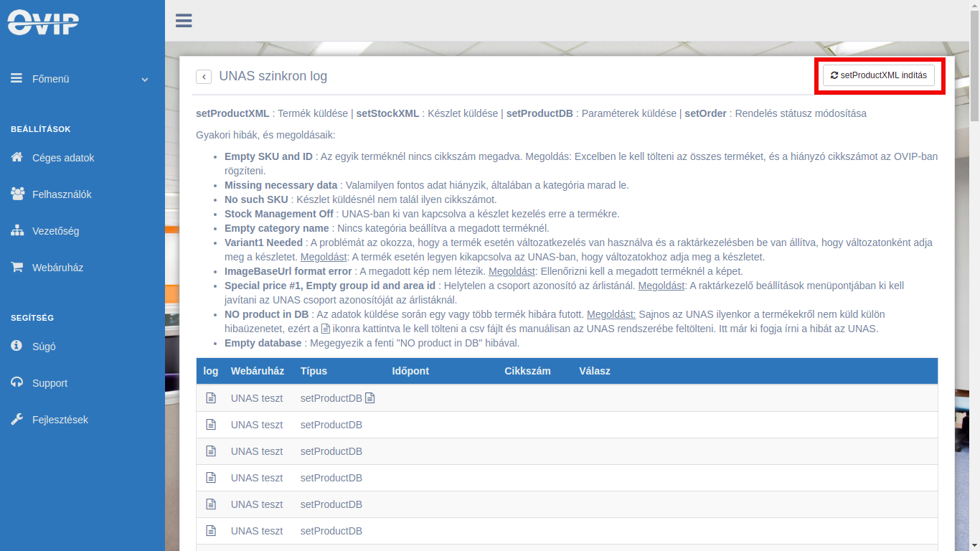Go back using the chevron beside the page title
This screenshot has height=551, width=980.
pyautogui.click(x=204, y=77)
